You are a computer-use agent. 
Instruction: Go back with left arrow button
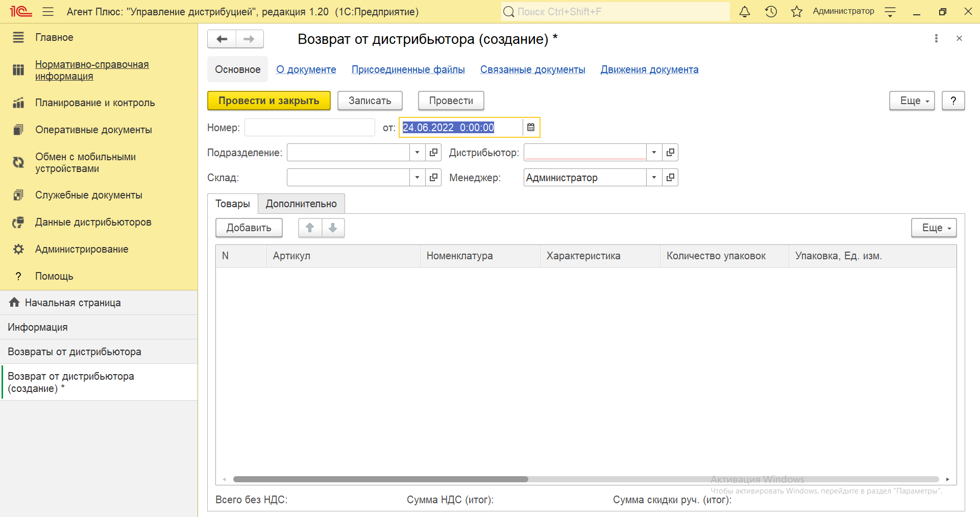click(222, 39)
